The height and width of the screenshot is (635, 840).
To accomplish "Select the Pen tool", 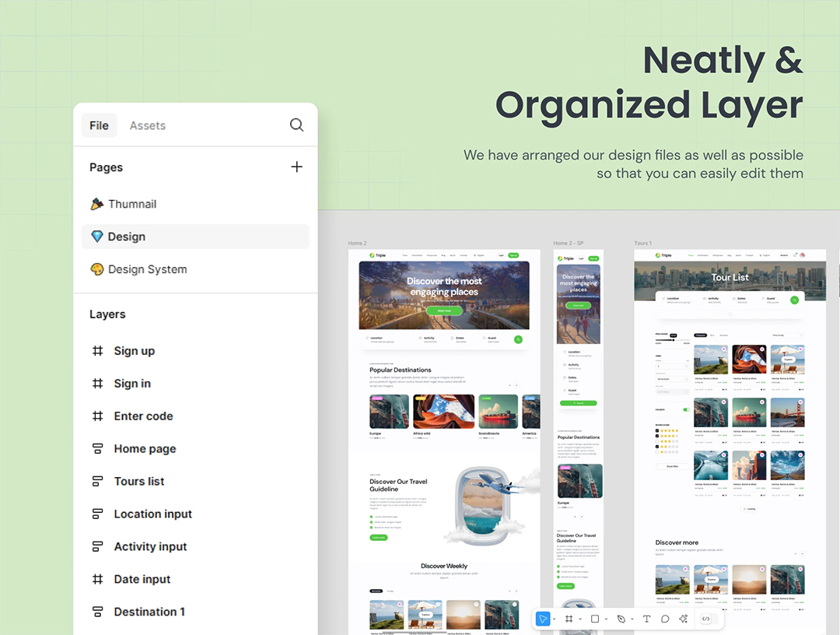I will (621, 619).
